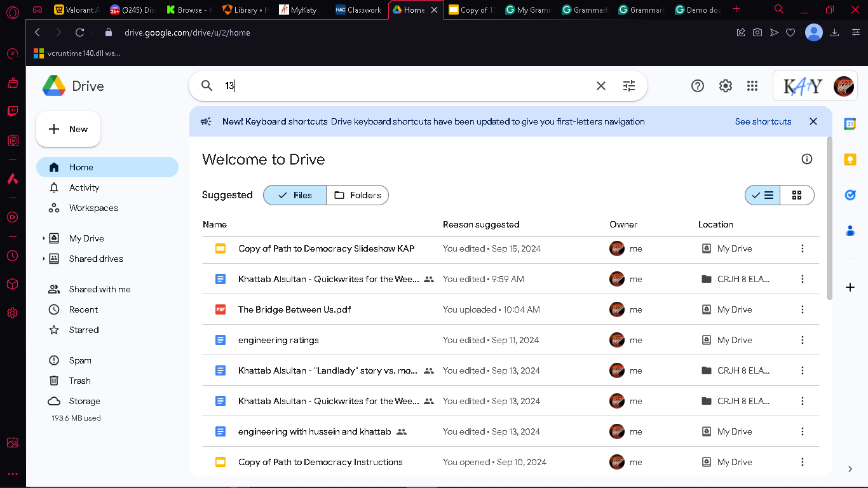Screen dimensions: 868x488
Task: Show the details info panel icon
Action: [807, 159]
